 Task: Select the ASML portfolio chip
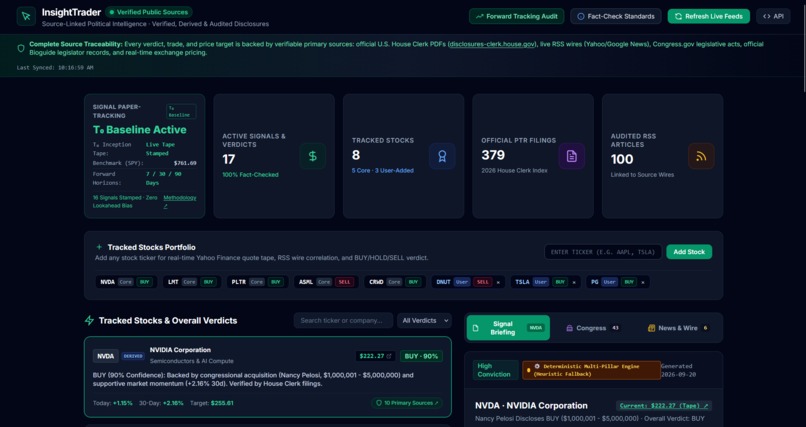[326, 282]
